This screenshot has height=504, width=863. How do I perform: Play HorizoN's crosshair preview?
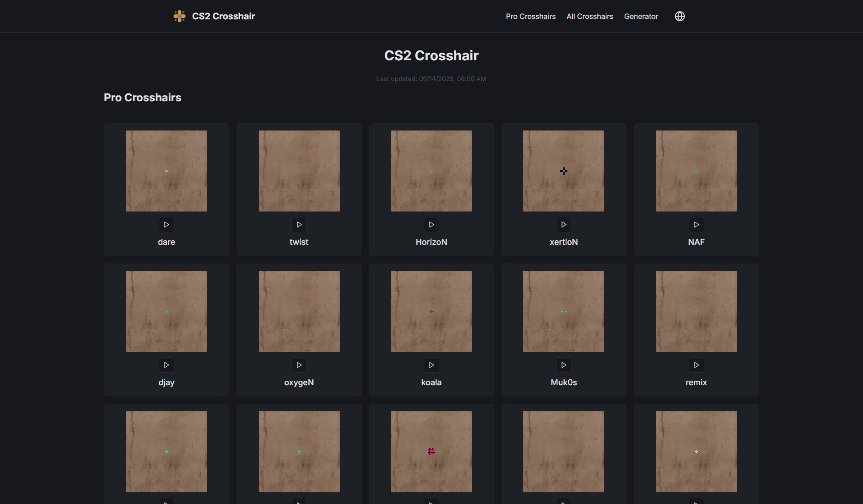pyautogui.click(x=431, y=225)
